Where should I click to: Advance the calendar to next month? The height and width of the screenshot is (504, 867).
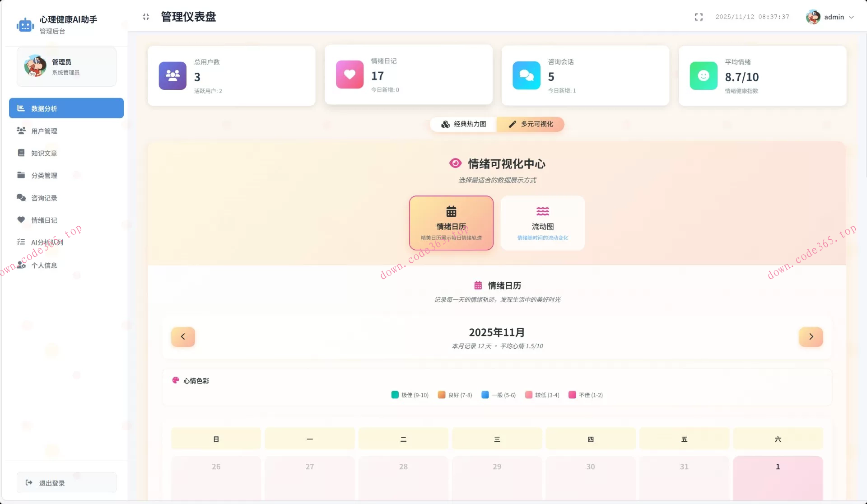[x=811, y=336]
